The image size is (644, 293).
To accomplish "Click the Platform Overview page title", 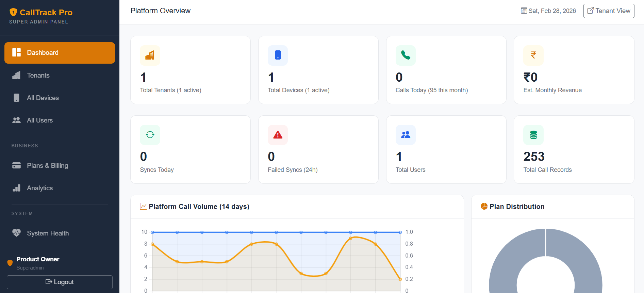I will point(160,11).
